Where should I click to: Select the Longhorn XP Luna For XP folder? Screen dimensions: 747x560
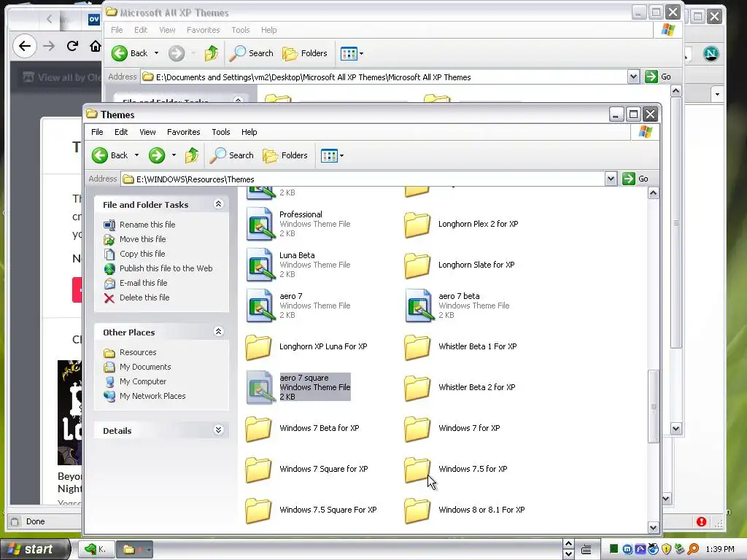point(258,346)
